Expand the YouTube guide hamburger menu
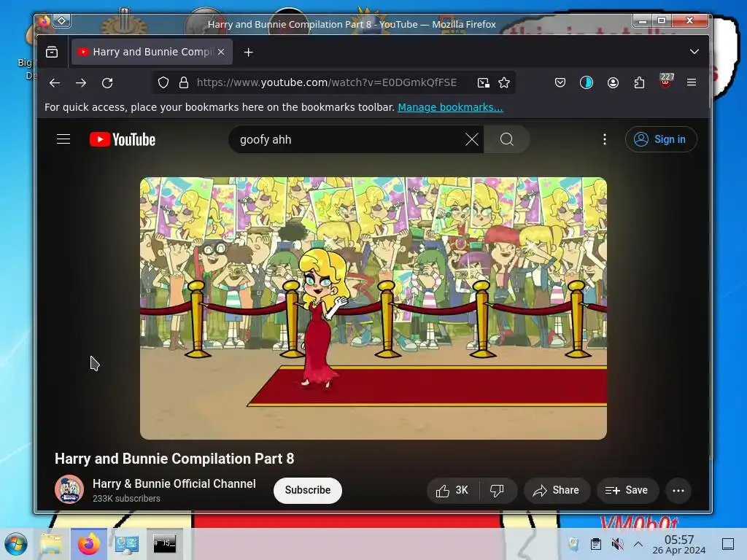Screen dimensions: 747x560 point(63,139)
